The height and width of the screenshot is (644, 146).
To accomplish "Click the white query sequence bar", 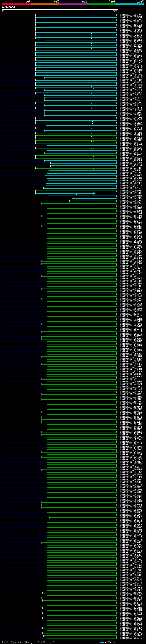I will pos(60,10).
